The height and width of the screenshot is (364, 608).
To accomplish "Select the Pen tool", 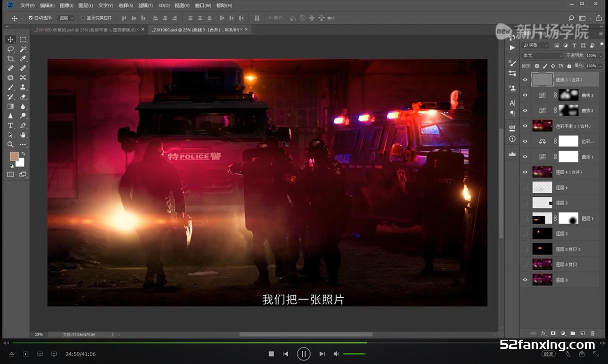I will coord(23,126).
